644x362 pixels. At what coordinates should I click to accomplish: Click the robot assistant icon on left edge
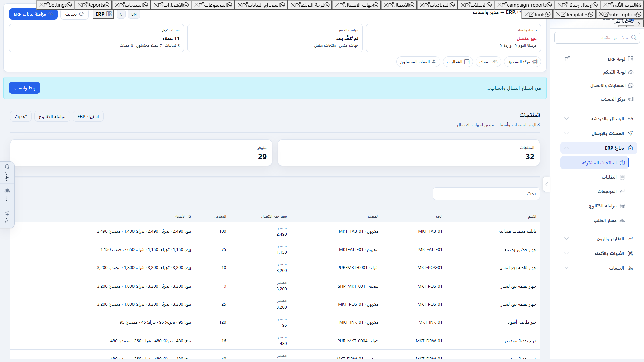[x=7, y=191]
